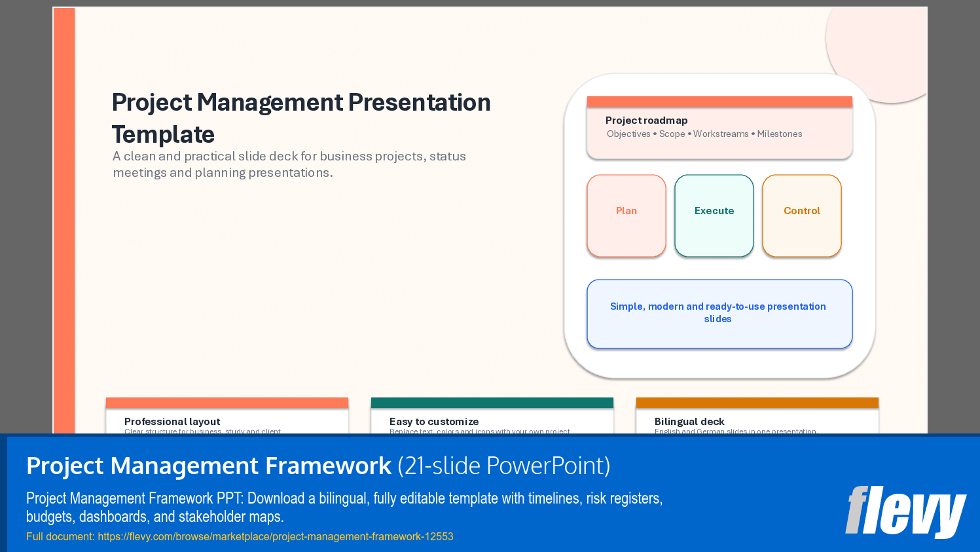The height and width of the screenshot is (552, 980).
Task: Click the 'Simple, modern and ready-to-use' box
Action: tap(719, 314)
